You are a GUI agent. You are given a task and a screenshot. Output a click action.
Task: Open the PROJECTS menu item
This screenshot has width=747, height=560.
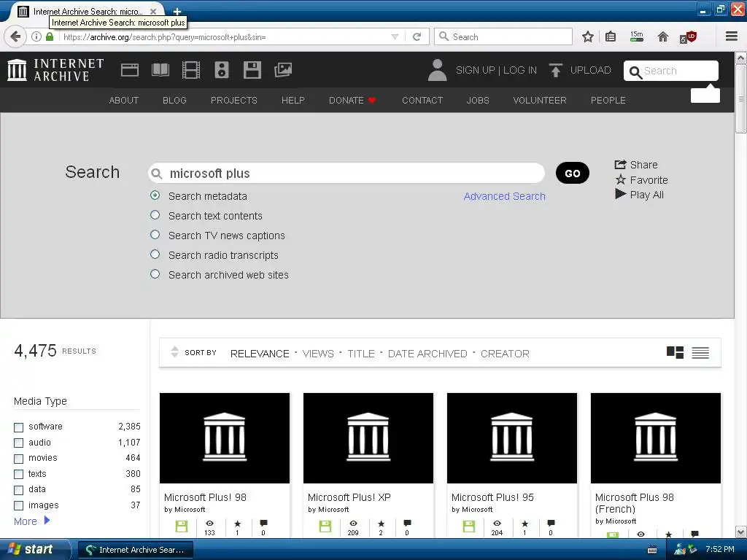click(x=234, y=101)
